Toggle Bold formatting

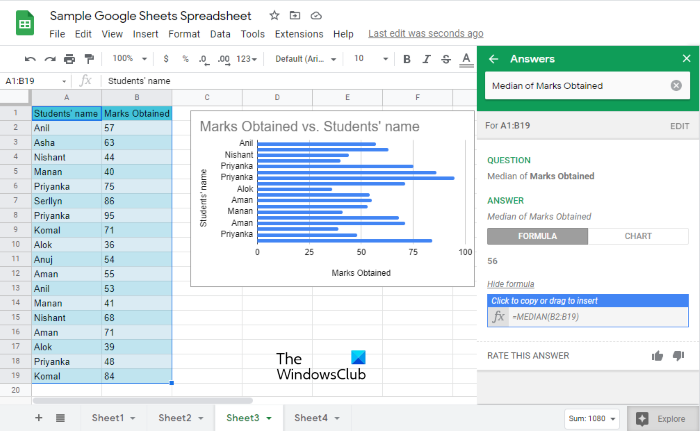click(x=407, y=59)
